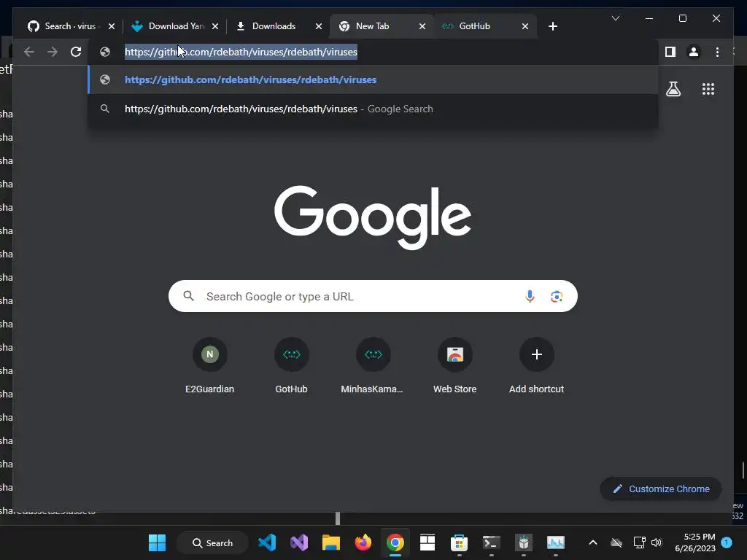
Task: Open the notification badge in taskbar
Action: pos(727,542)
